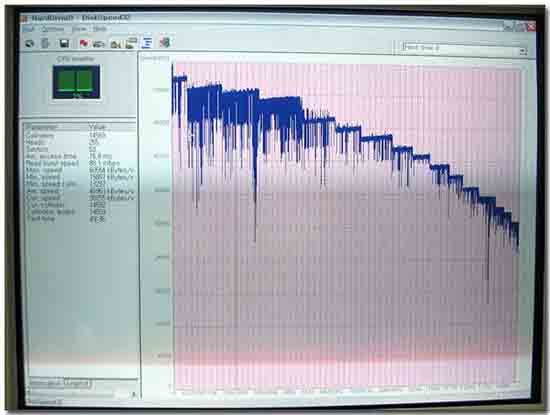The image size is (550, 415).
Task: Click the blue lines list toolbar icon
Action: (146, 43)
